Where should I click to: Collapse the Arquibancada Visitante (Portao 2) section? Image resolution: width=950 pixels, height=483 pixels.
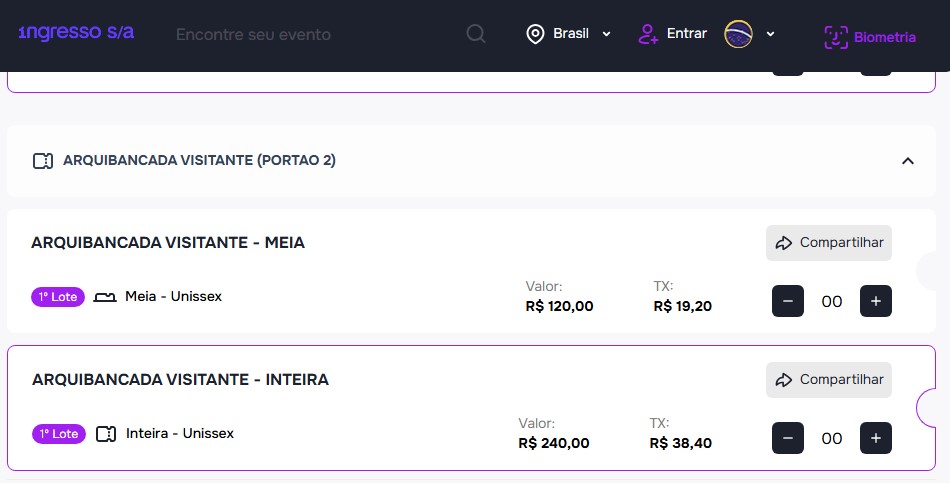[908, 161]
